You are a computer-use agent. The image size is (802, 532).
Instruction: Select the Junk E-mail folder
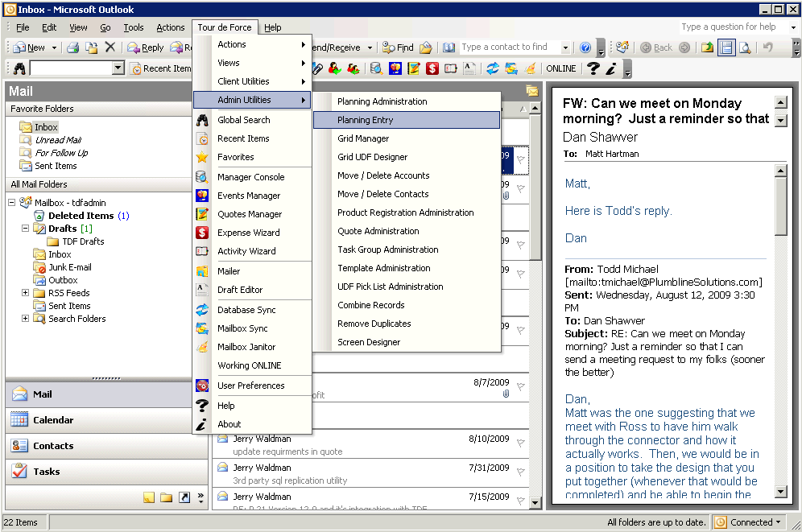coord(70,266)
